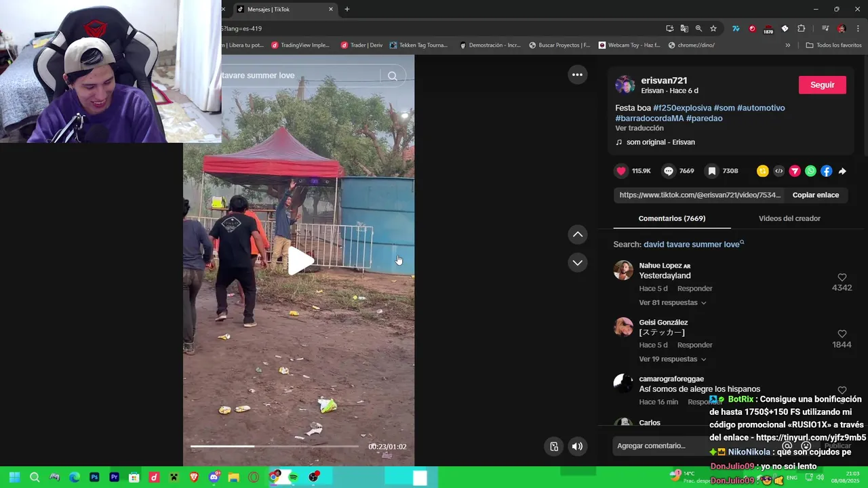The width and height of the screenshot is (868, 488).
Task: Click the translate page icon
Action: pyautogui.click(x=684, y=28)
